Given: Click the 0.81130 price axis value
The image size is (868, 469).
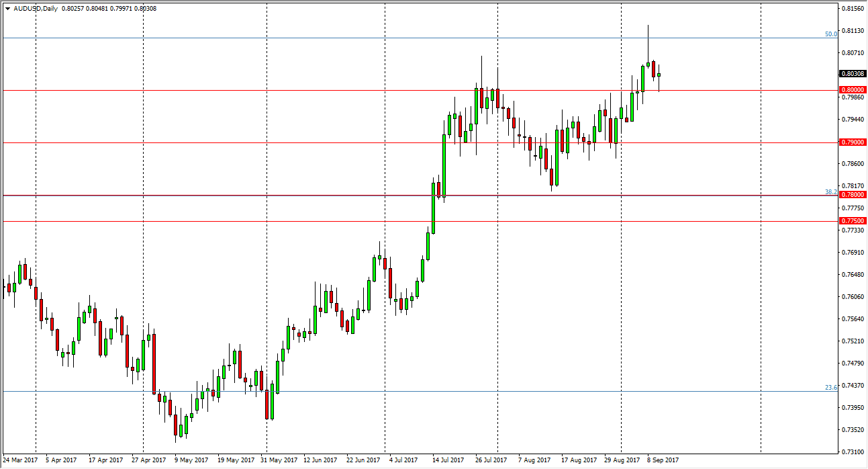Looking at the screenshot, I should tap(853, 30).
